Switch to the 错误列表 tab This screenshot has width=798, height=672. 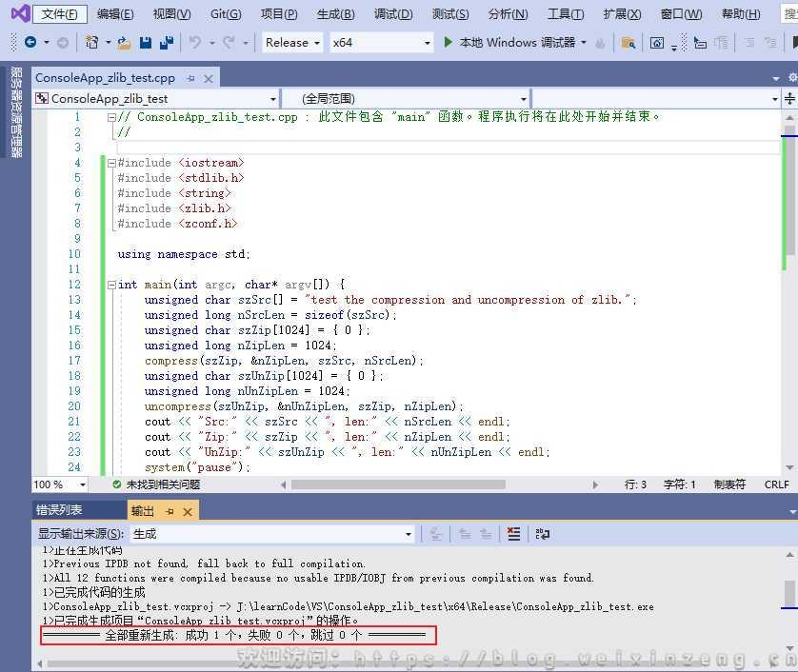[x=59, y=511]
